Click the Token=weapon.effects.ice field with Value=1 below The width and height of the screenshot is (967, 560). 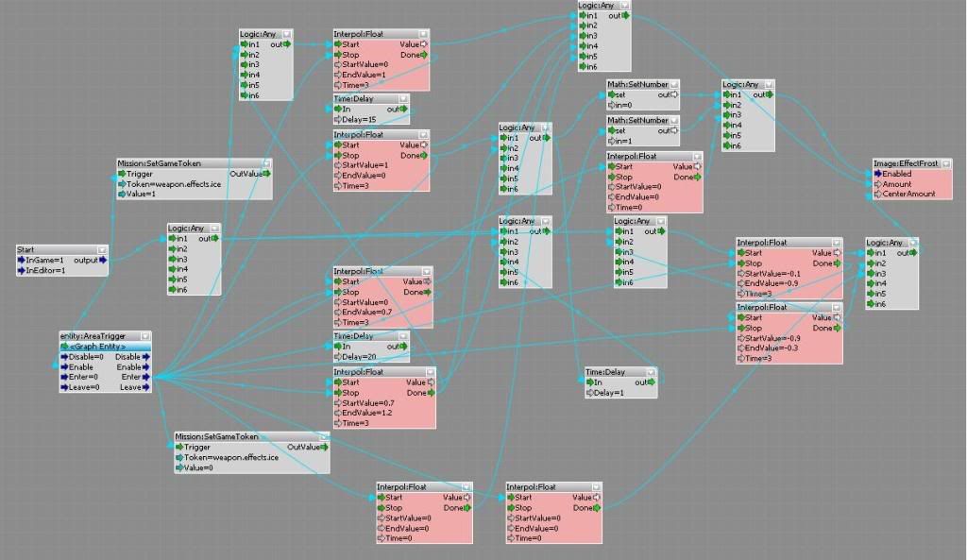click(163, 184)
